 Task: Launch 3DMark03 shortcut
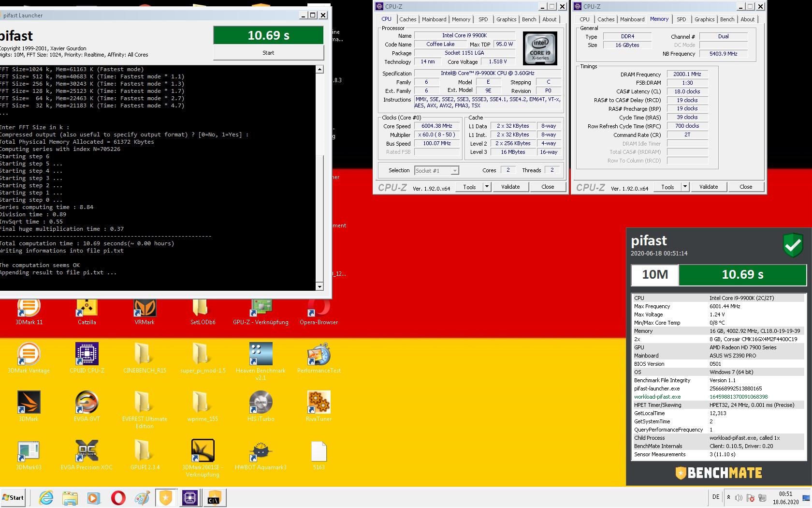29,455
